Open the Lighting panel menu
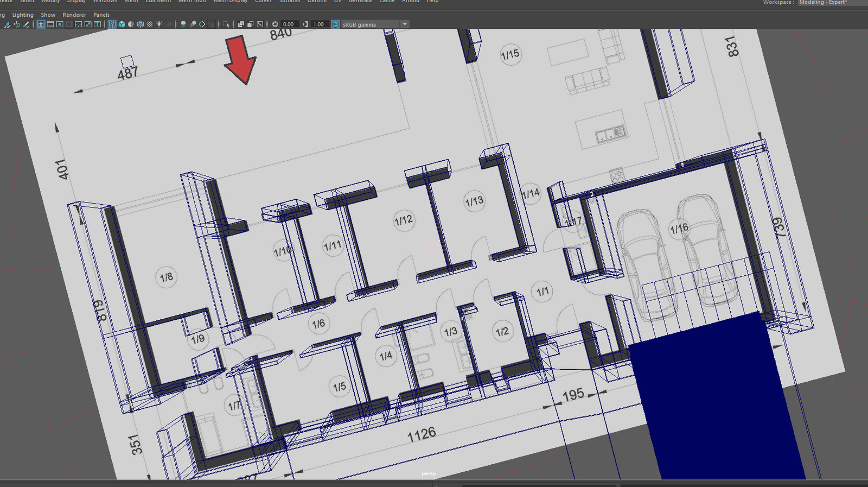Viewport: 868px width, 487px height. pos(23,15)
